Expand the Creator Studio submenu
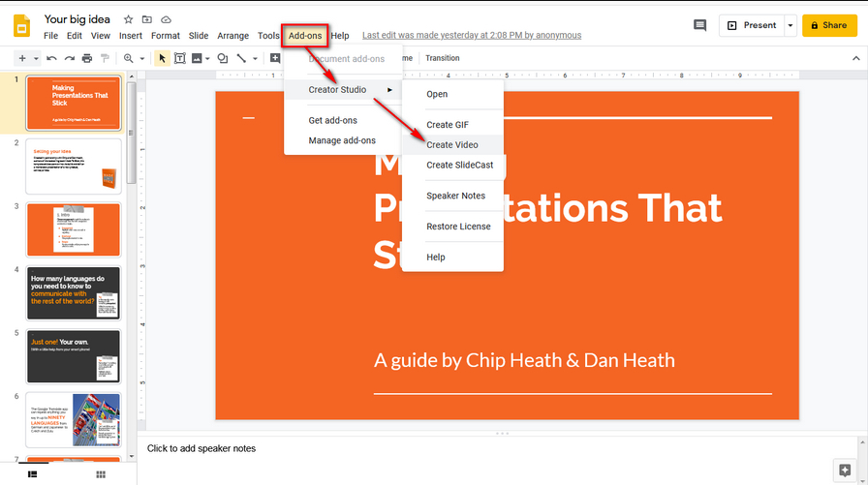The height and width of the screenshot is (485, 868). coord(343,90)
